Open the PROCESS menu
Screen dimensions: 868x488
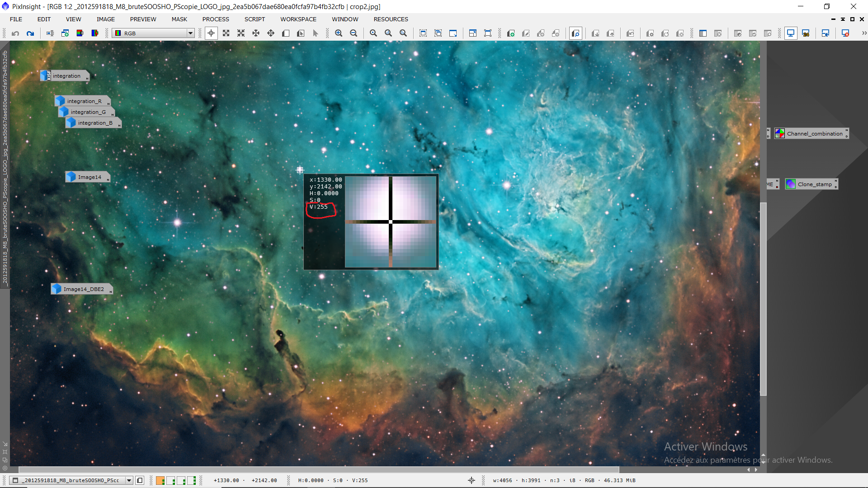216,19
